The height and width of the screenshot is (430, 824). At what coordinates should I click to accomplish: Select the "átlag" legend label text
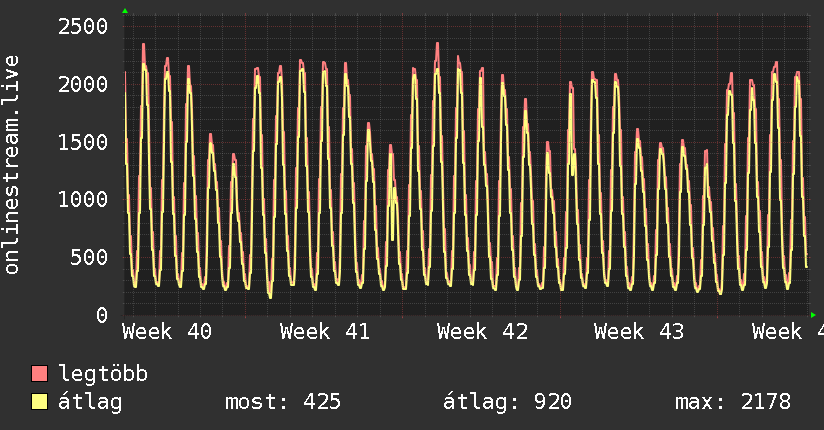coord(91,403)
